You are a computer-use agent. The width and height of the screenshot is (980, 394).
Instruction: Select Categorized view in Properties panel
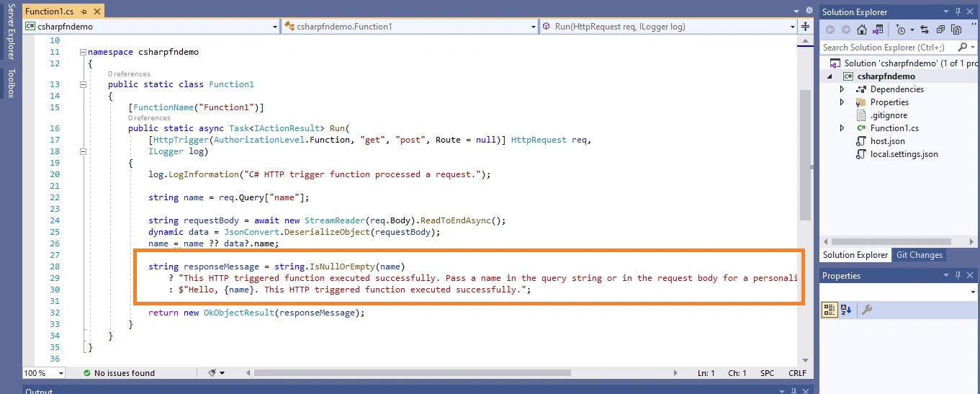(830, 310)
